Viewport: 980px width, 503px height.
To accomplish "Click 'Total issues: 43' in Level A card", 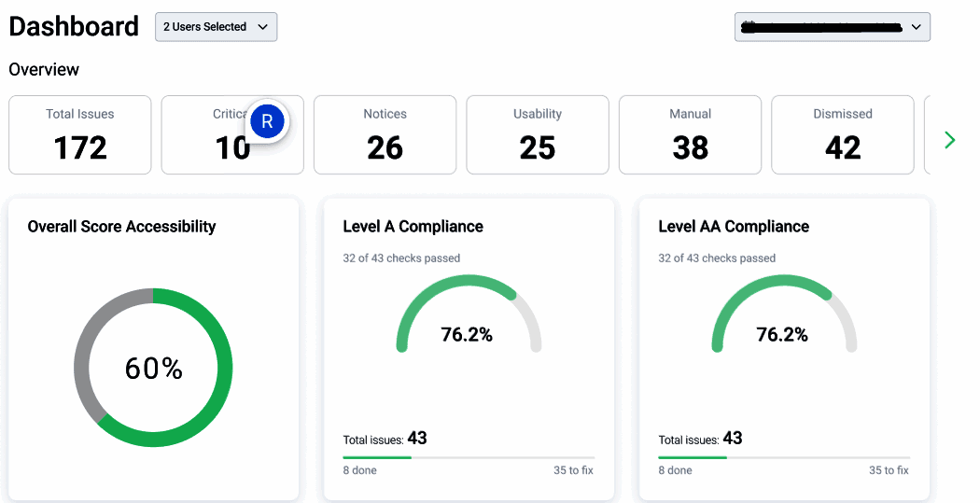I will pyautogui.click(x=385, y=439).
